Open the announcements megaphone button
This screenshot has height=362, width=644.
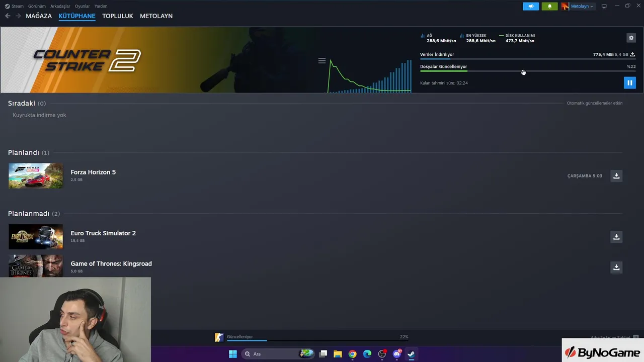click(x=531, y=6)
